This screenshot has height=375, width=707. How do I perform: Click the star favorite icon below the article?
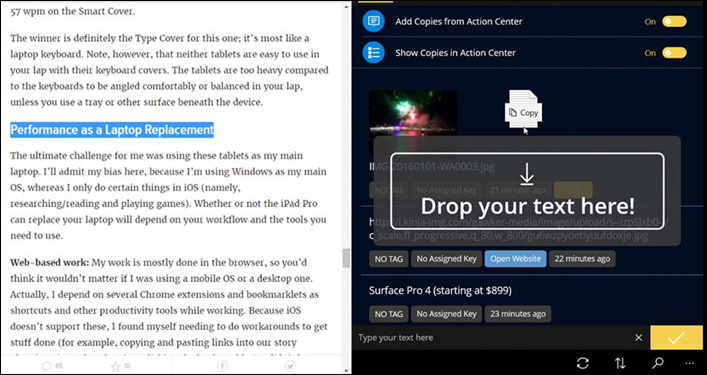(x=115, y=366)
